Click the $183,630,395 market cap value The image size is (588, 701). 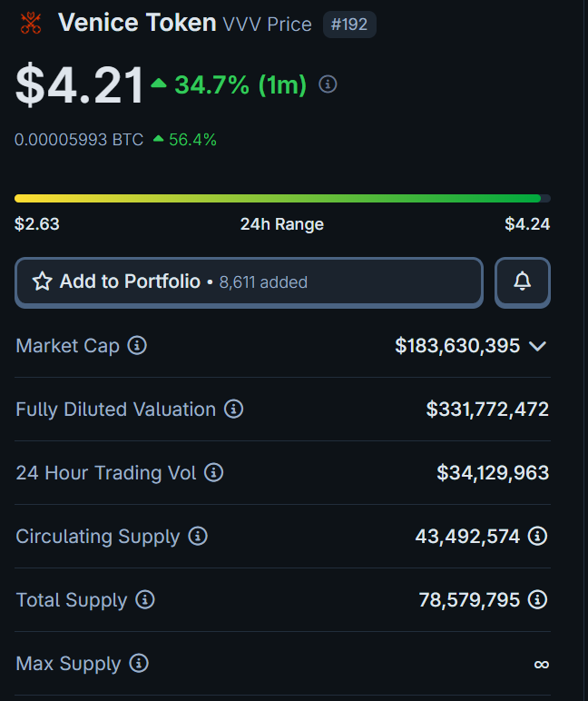457,346
